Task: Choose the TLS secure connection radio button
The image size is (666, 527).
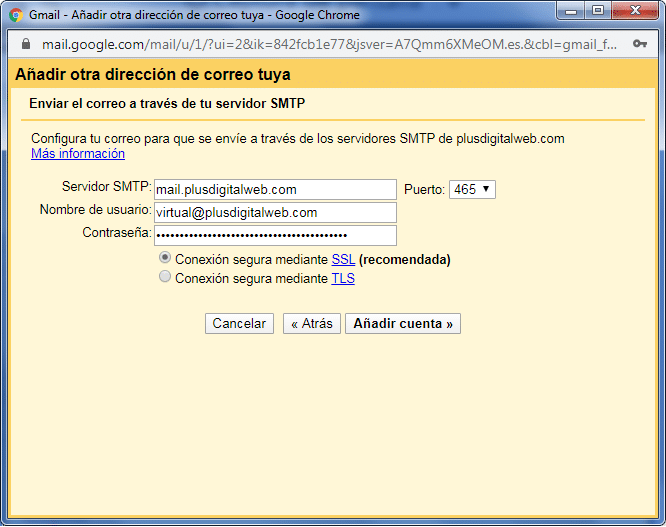Action: click(x=165, y=278)
